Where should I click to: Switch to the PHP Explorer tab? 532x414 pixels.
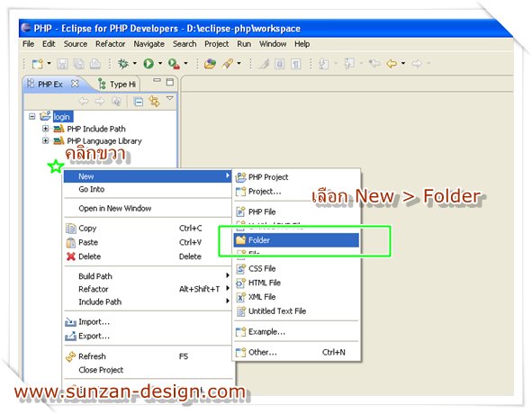tap(50, 85)
